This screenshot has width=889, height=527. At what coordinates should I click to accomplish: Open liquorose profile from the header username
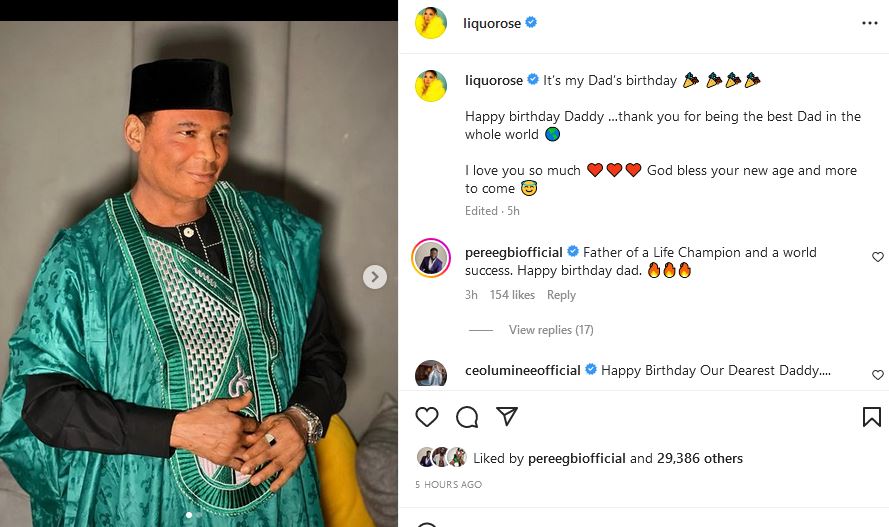coord(492,23)
